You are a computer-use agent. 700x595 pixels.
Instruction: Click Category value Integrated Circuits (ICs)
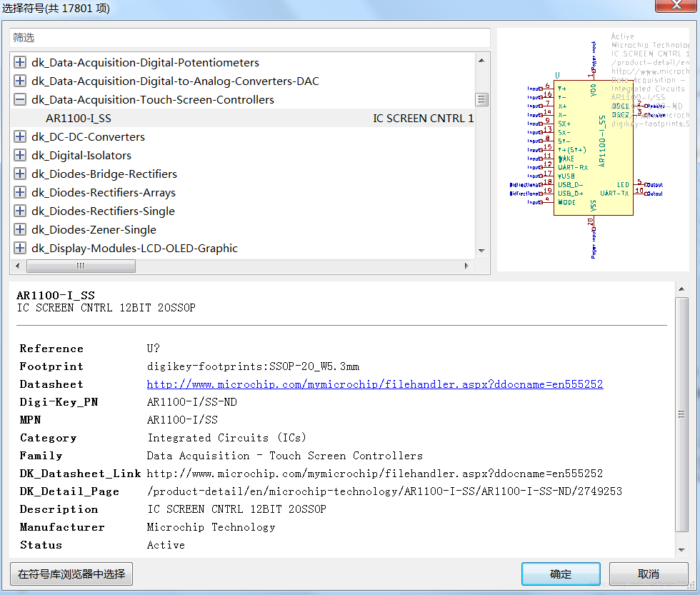[227, 438]
